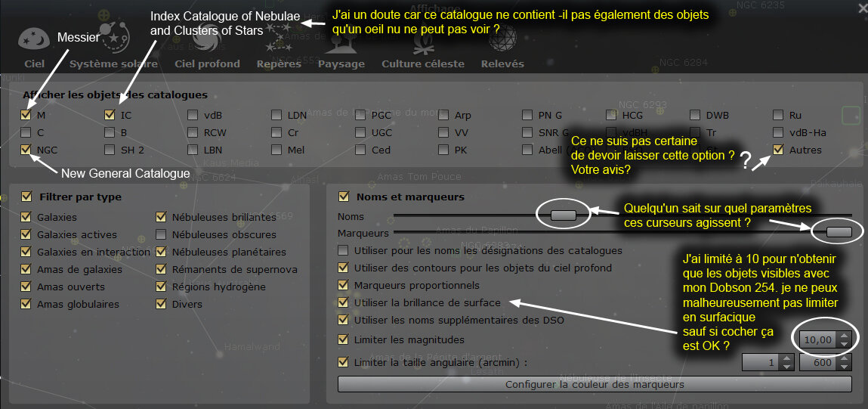868x409 pixels.
Task: Enable the Cr catalogue checkbox
Action: 276,132
